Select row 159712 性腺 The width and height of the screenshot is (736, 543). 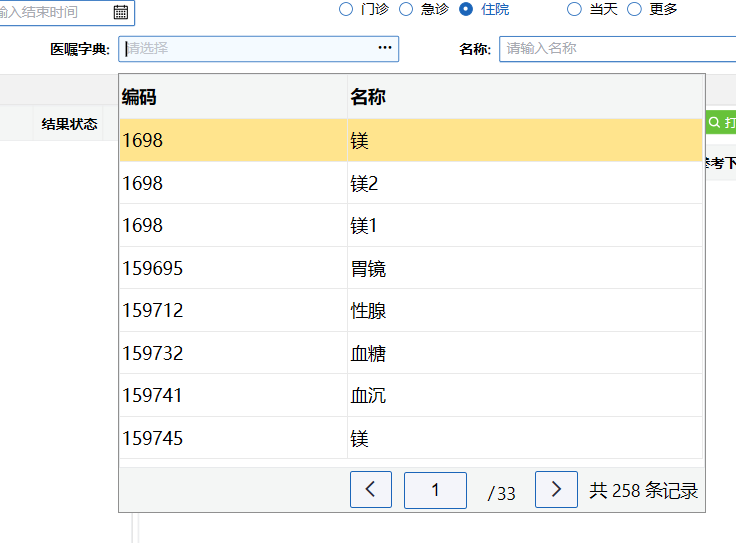(411, 310)
